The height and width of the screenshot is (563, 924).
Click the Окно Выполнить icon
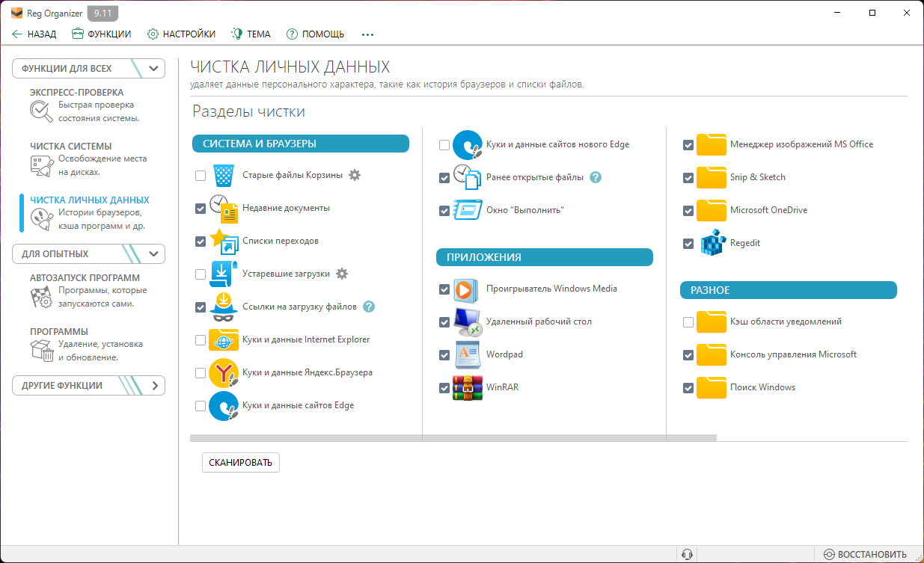468,211
